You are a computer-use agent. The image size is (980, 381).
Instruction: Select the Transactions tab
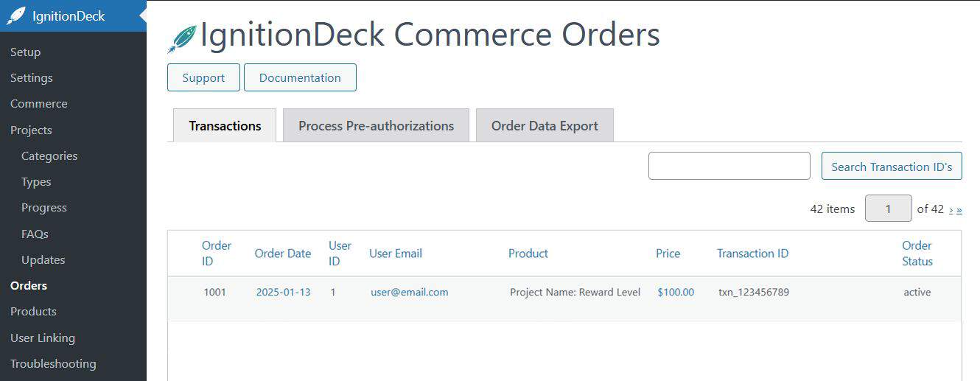point(225,126)
